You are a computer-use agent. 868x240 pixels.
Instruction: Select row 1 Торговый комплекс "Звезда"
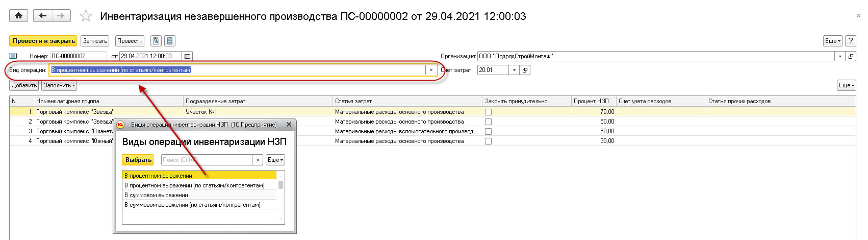(x=109, y=112)
